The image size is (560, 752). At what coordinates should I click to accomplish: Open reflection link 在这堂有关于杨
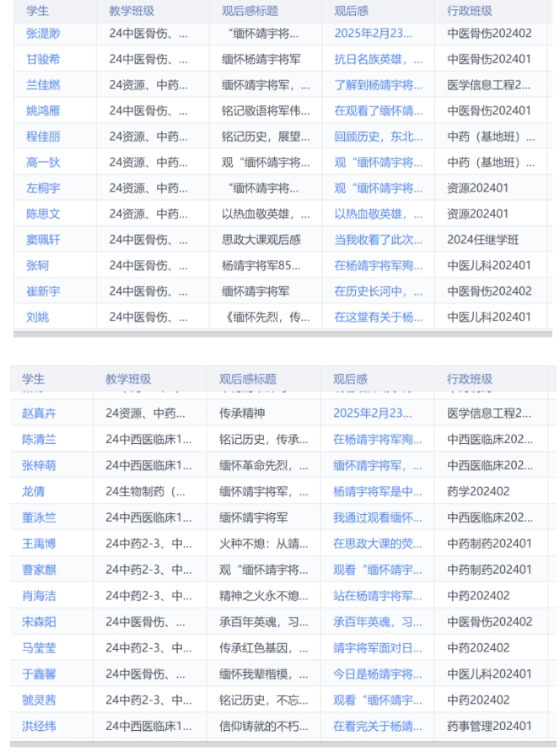378,316
